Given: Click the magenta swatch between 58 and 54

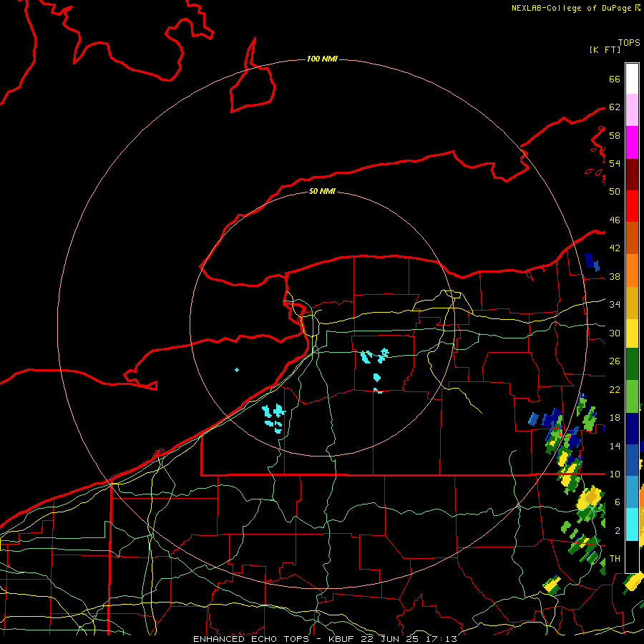Looking at the screenshot, I should (632, 142).
